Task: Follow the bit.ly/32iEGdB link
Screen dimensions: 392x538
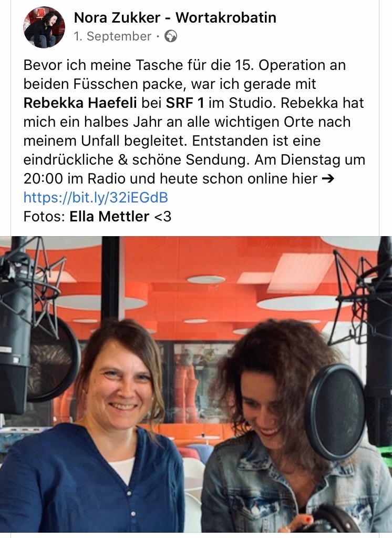Action: pos(96,198)
